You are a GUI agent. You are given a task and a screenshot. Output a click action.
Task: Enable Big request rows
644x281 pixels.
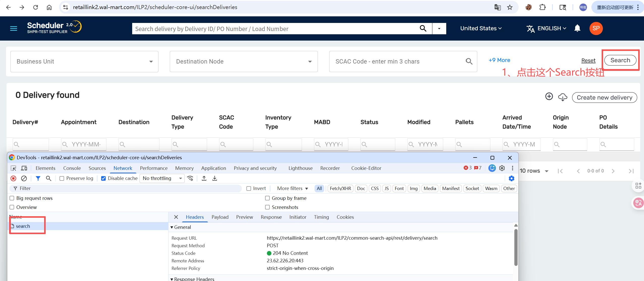[12, 198]
